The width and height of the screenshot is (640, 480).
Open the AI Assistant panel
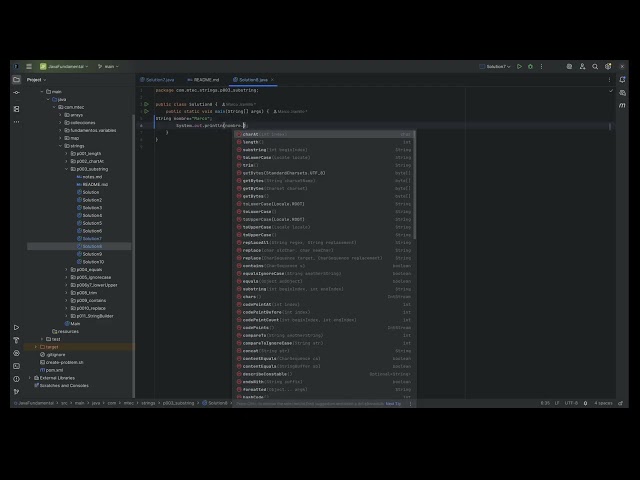point(622,93)
